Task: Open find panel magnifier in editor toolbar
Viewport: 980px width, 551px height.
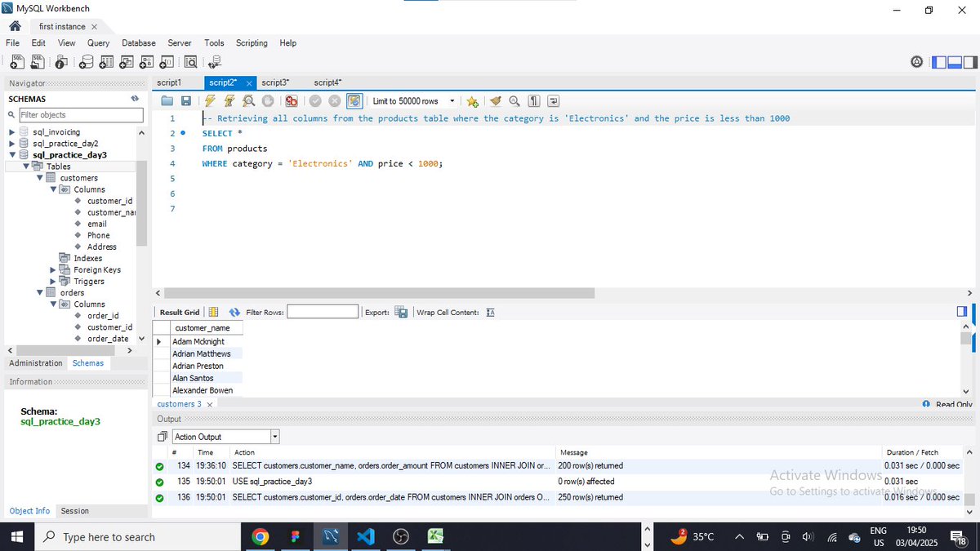Action: pos(514,101)
